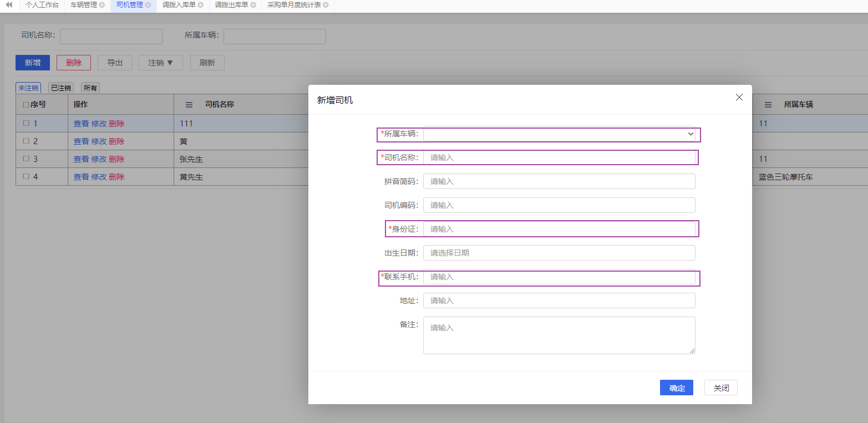Switch to 个人工作台 tab
868x423 pixels.
click(42, 5)
